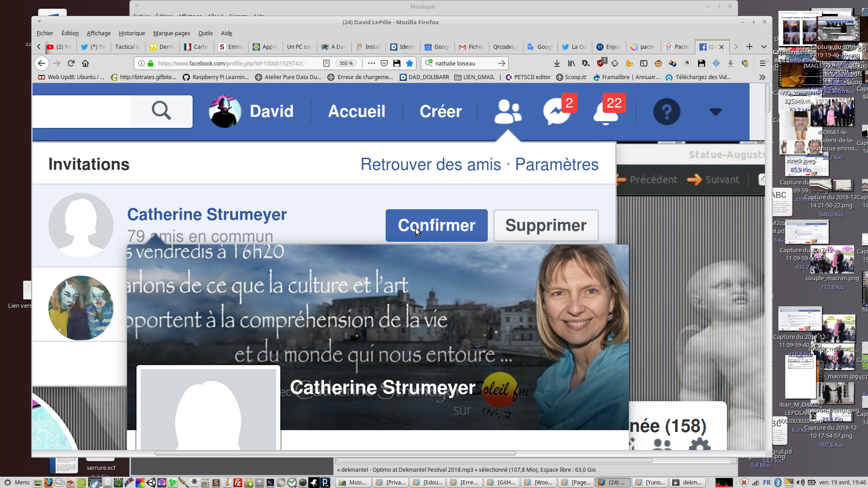Open the Facebook friend requests icon
The height and width of the screenshot is (488, 868).
click(508, 112)
